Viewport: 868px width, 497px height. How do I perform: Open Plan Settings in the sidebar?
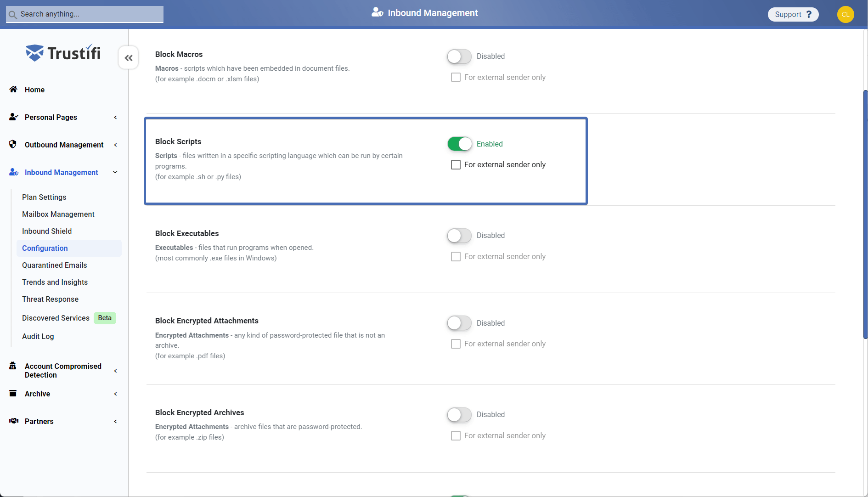[44, 197]
